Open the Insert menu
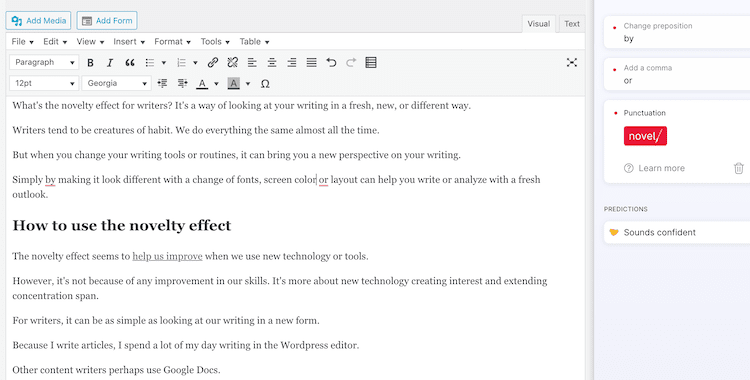The height and width of the screenshot is (380, 750). [x=129, y=42]
